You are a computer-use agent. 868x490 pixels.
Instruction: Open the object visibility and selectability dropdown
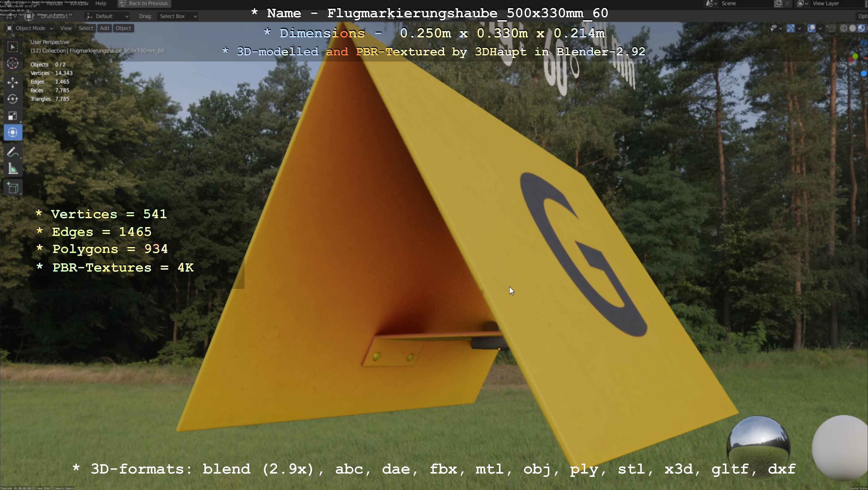click(776, 28)
